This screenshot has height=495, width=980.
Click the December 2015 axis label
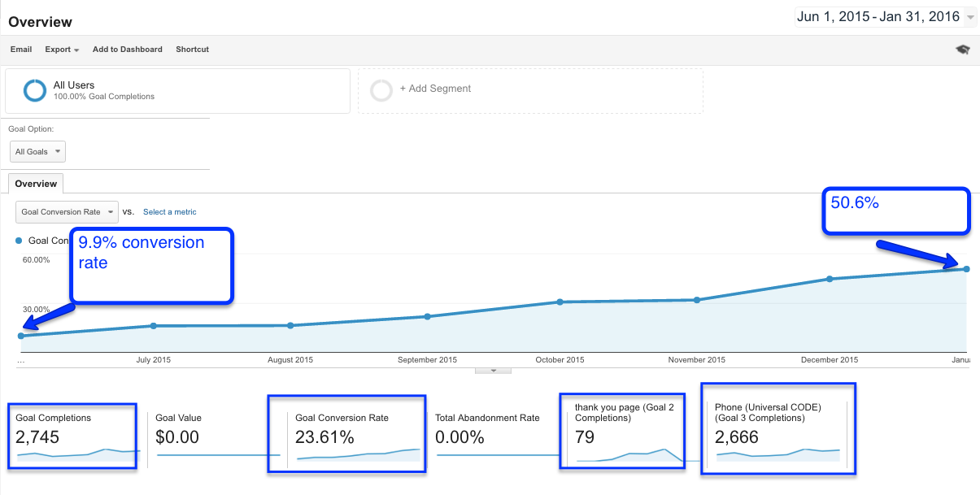tap(830, 360)
